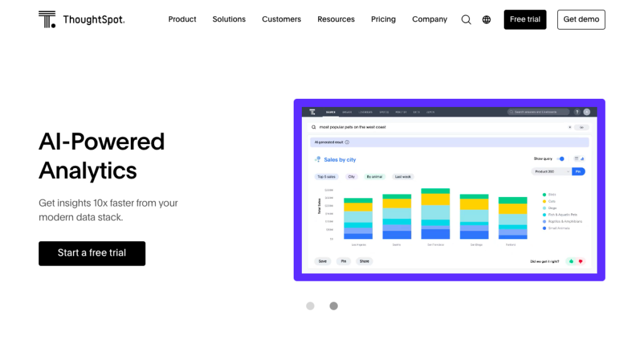Click the help question mark icon in the dashboard
Viewport: 644px width, 345px height.
pos(577,112)
